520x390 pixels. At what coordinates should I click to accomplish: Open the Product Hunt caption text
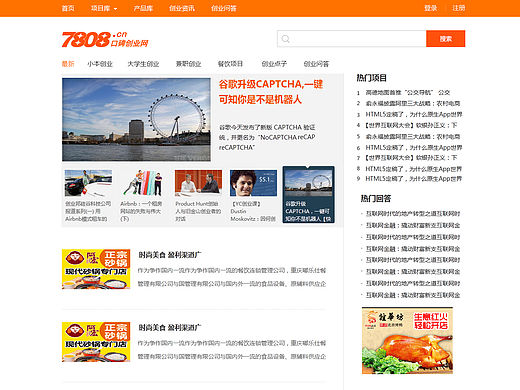point(198,211)
